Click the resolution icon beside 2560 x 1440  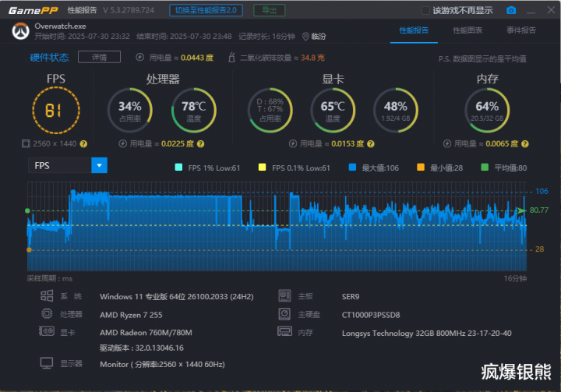coord(26,144)
